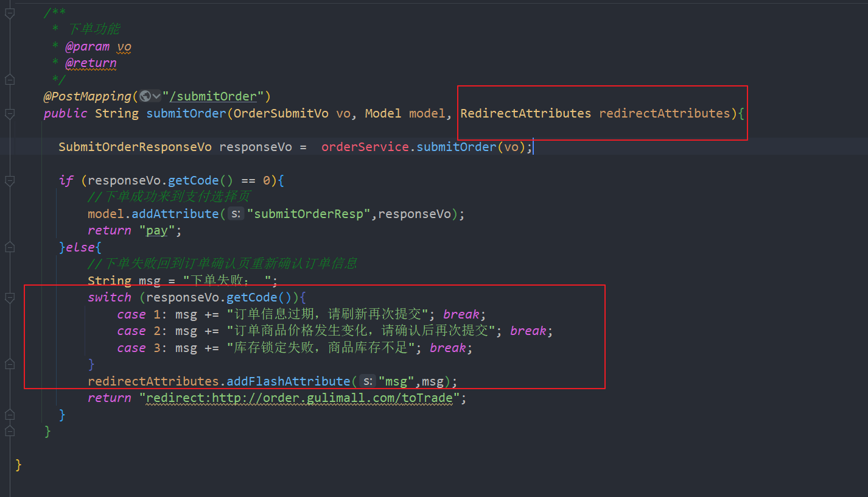
Task: Click the fold marker beside the "}else{" line
Action: click(10, 247)
